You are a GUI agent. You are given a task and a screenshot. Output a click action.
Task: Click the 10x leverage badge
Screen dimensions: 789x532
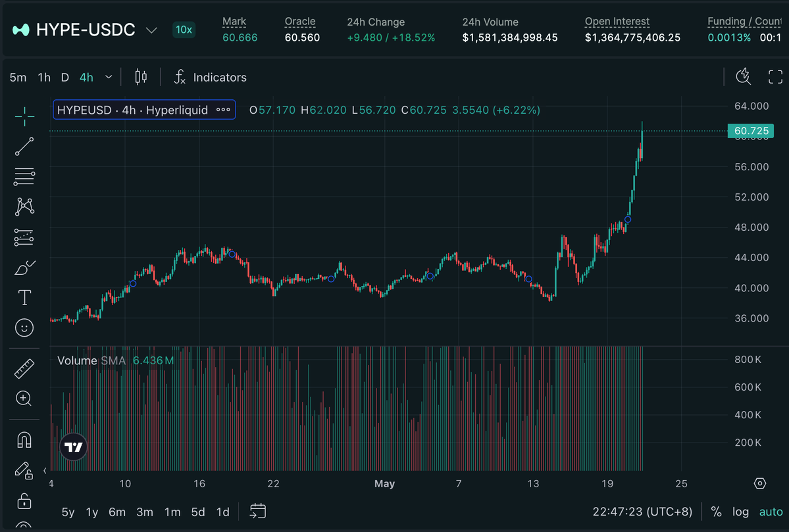pos(184,30)
